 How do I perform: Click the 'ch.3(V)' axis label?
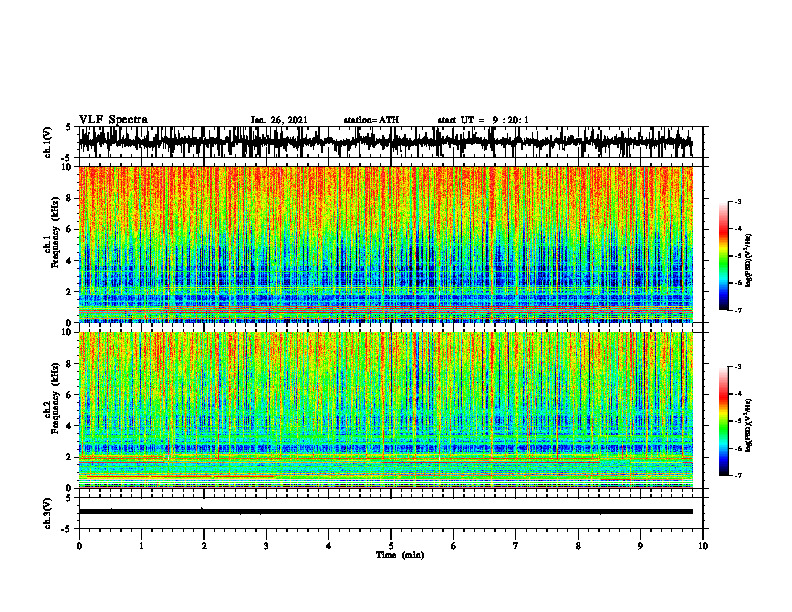tap(47, 514)
